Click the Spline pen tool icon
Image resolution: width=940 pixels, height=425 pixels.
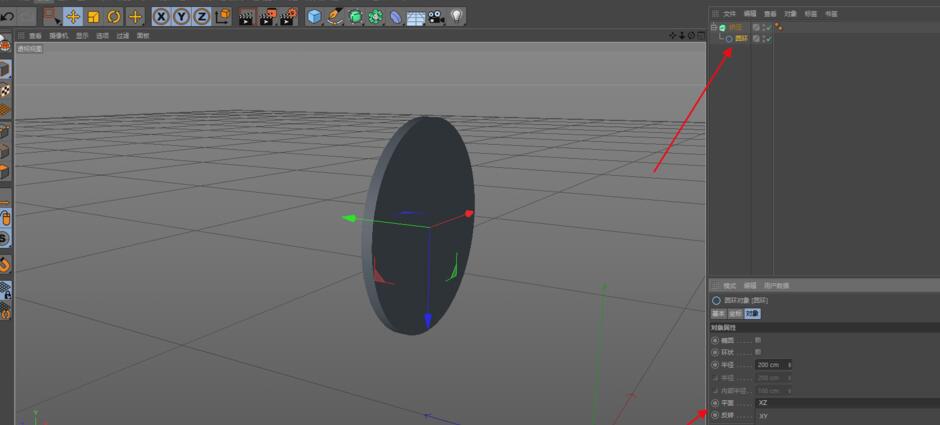tap(334, 16)
